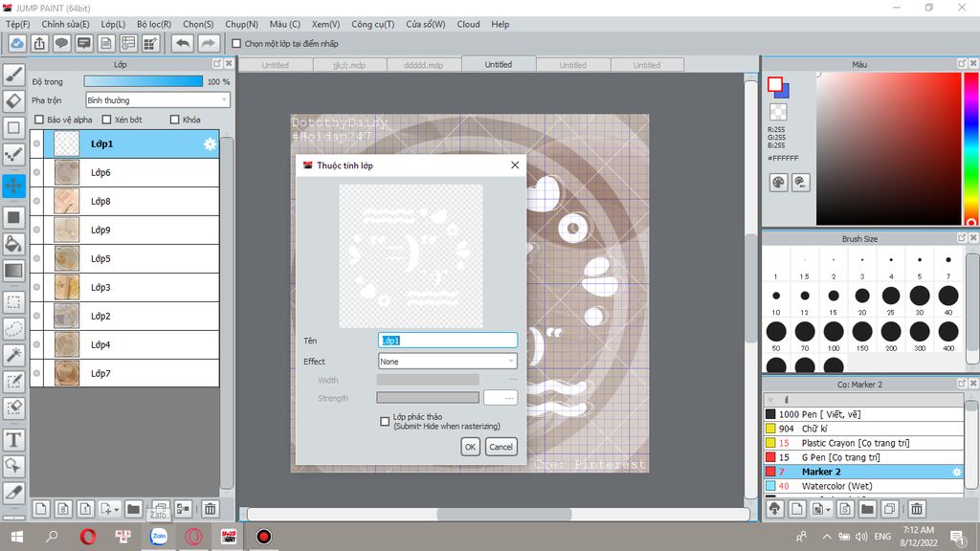Click Cancel in Thuộc tính lớp dialog

(x=501, y=447)
